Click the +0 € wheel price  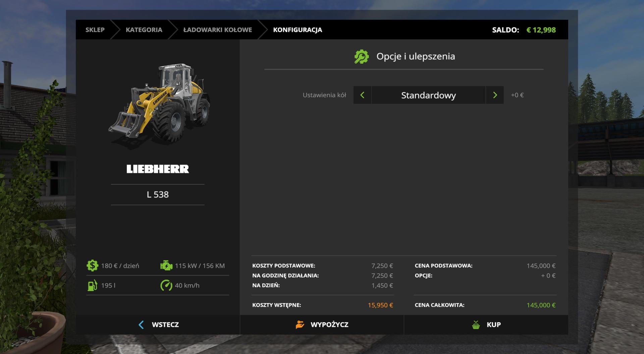pos(517,95)
